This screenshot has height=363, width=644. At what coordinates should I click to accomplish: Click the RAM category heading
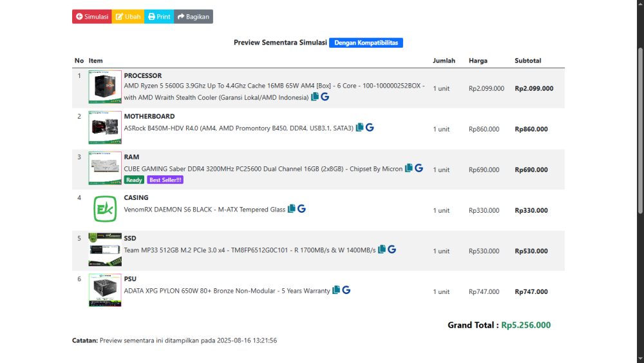click(x=131, y=157)
